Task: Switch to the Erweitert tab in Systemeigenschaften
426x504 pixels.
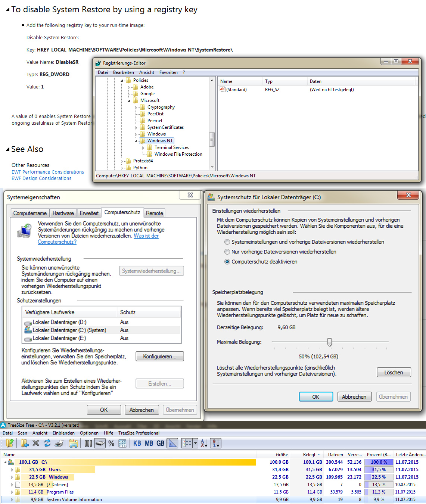Action: pyautogui.click(x=89, y=213)
